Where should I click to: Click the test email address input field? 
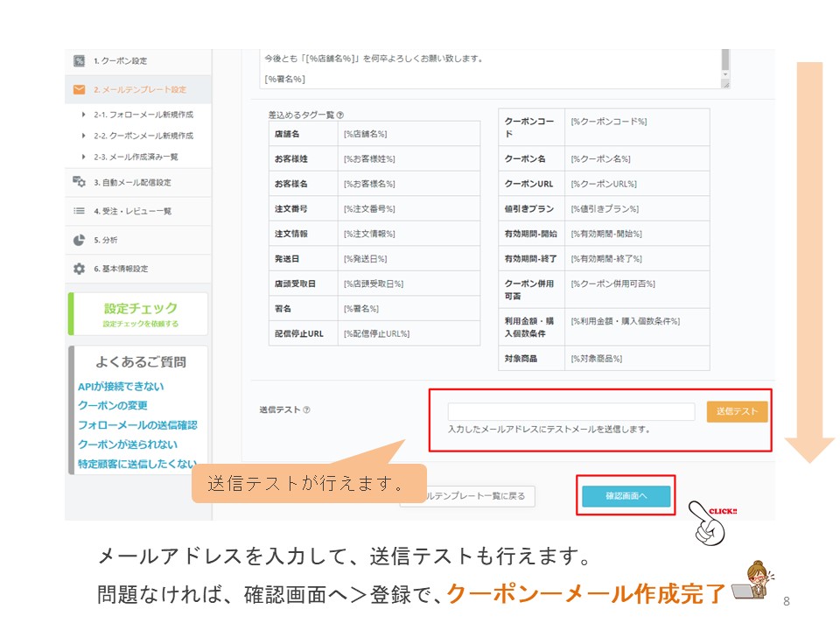pos(570,411)
